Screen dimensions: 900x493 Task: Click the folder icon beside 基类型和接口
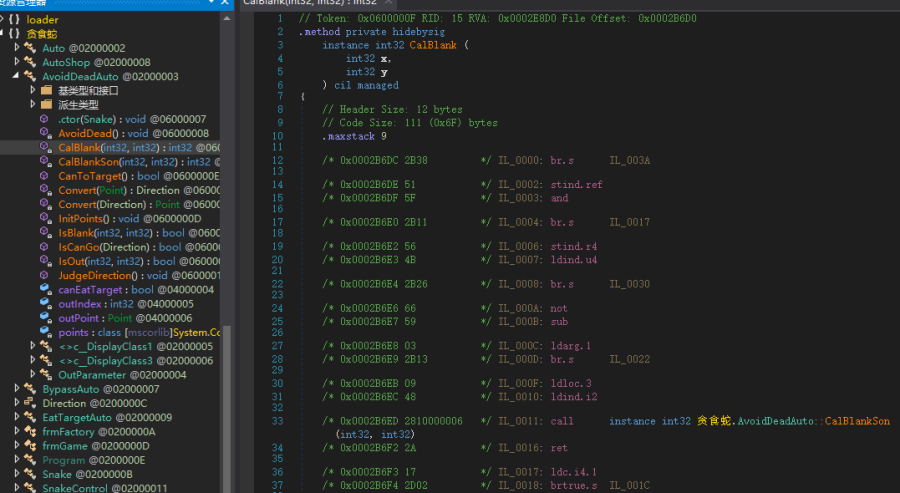tap(47, 90)
